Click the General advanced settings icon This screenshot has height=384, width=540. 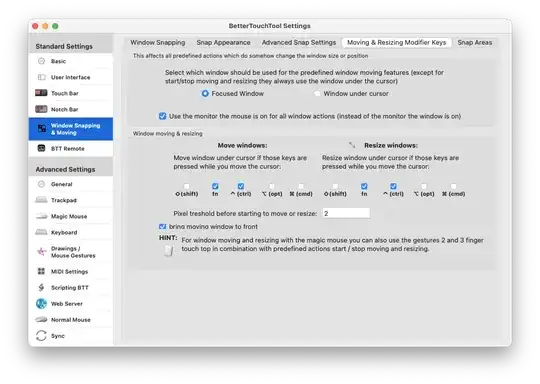click(41, 184)
